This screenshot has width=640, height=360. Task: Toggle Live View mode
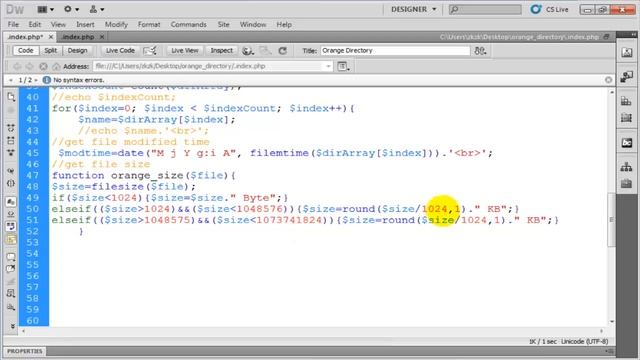[x=184, y=51]
